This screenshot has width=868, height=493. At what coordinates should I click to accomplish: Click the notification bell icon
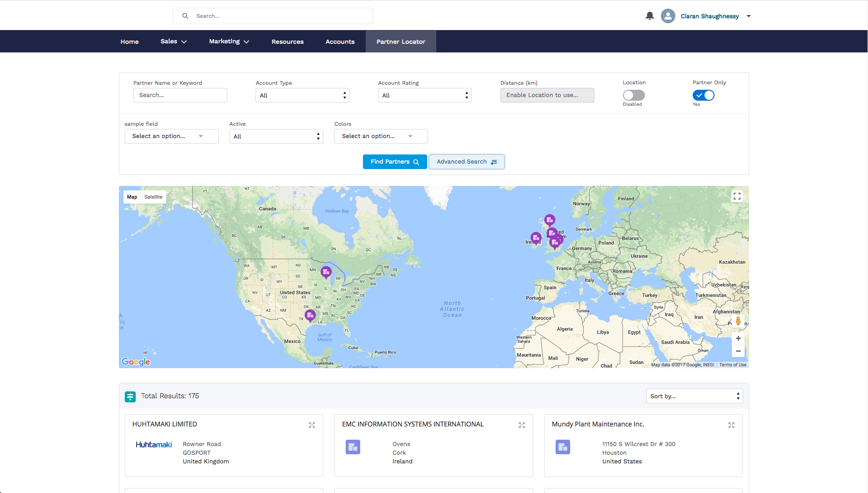click(x=650, y=16)
